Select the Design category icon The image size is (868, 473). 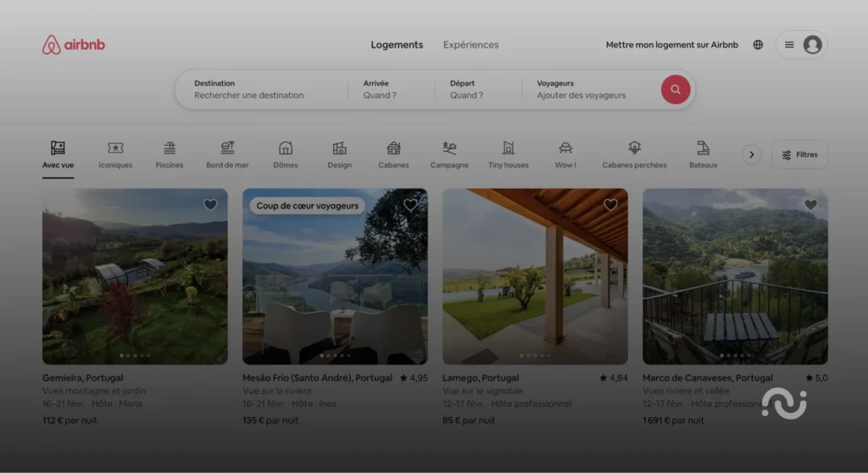point(339,147)
